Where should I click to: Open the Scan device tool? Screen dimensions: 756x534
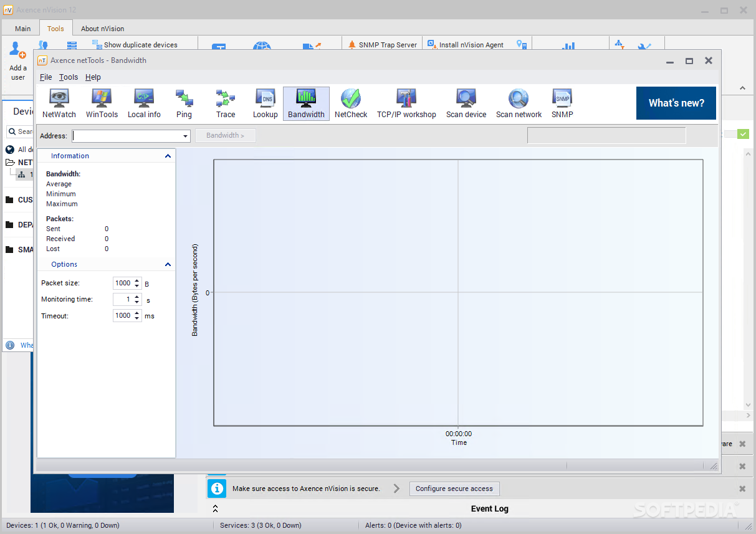click(x=466, y=103)
